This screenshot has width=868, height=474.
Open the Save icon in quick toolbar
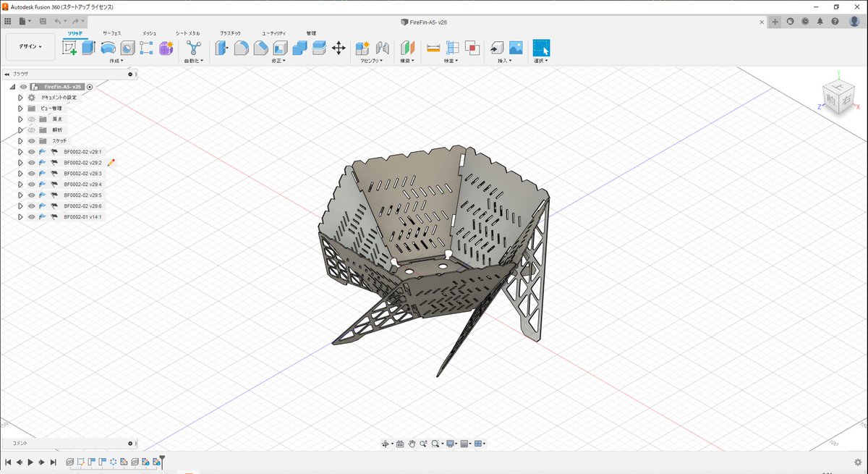[x=43, y=22]
